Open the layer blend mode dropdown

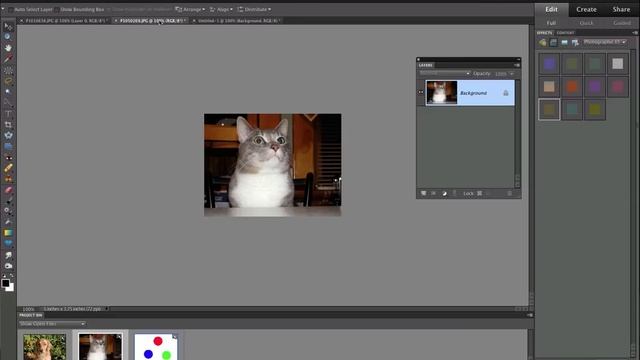click(444, 73)
